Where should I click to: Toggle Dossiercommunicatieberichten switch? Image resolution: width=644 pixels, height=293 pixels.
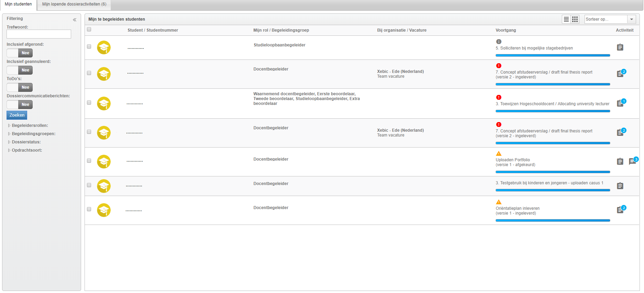tap(20, 105)
